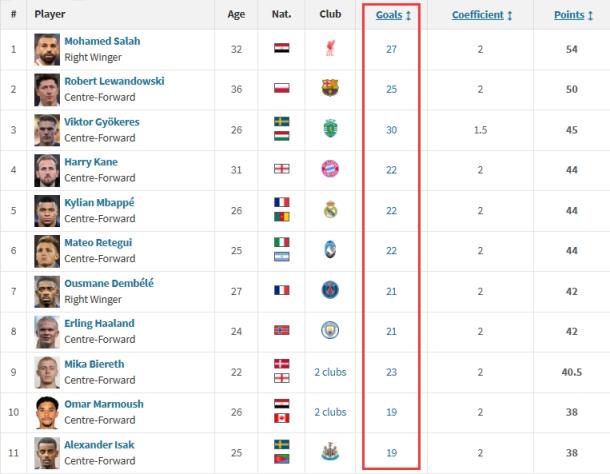Image resolution: width=610 pixels, height=474 pixels.
Task: Click Mika Biereth's '2 clubs' link
Action: (x=330, y=372)
